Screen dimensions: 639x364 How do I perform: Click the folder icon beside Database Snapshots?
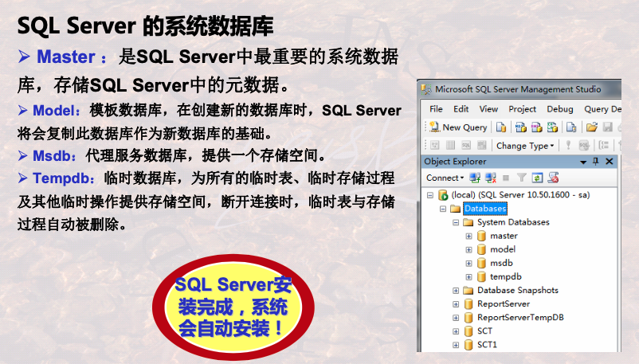click(468, 290)
